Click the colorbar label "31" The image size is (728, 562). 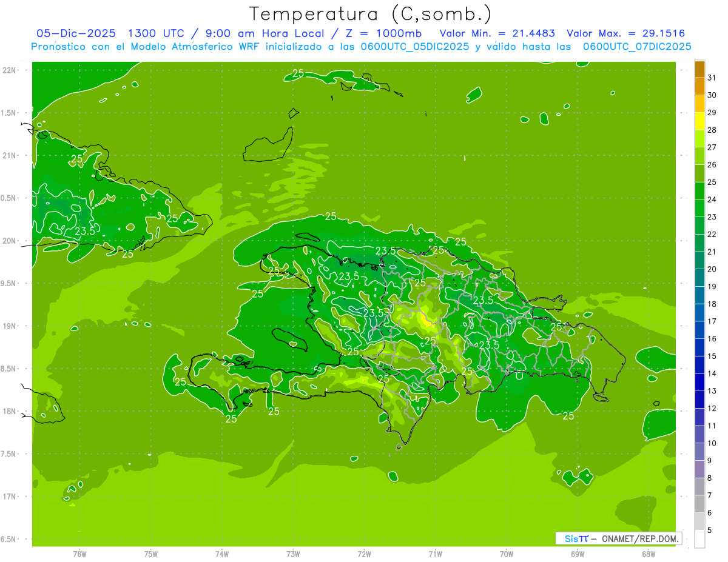coord(712,78)
